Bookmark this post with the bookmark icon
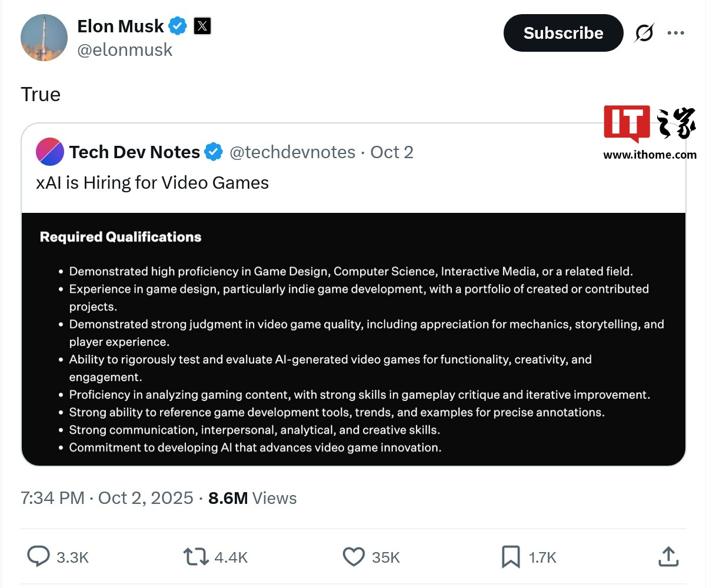This screenshot has width=706, height=588. pyautogui.click(x=510, y=556)
